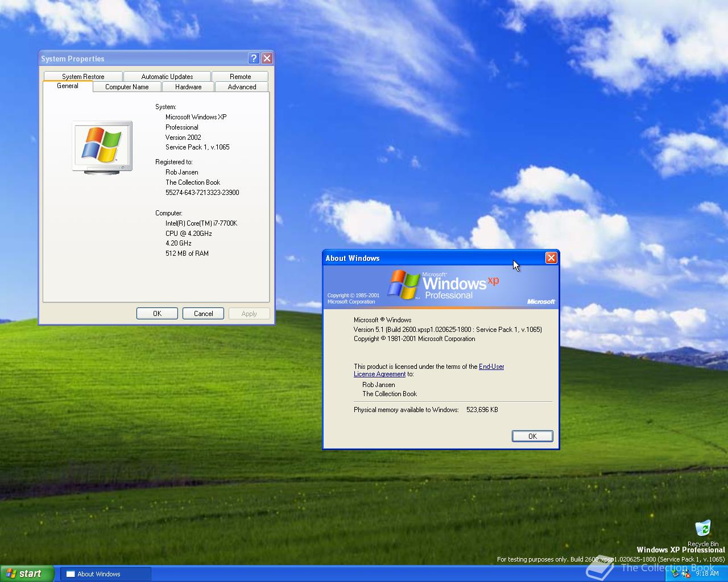Click the Windows monitor logo in System Properties
Screen dimensions: 728x582
coord(102,147)
